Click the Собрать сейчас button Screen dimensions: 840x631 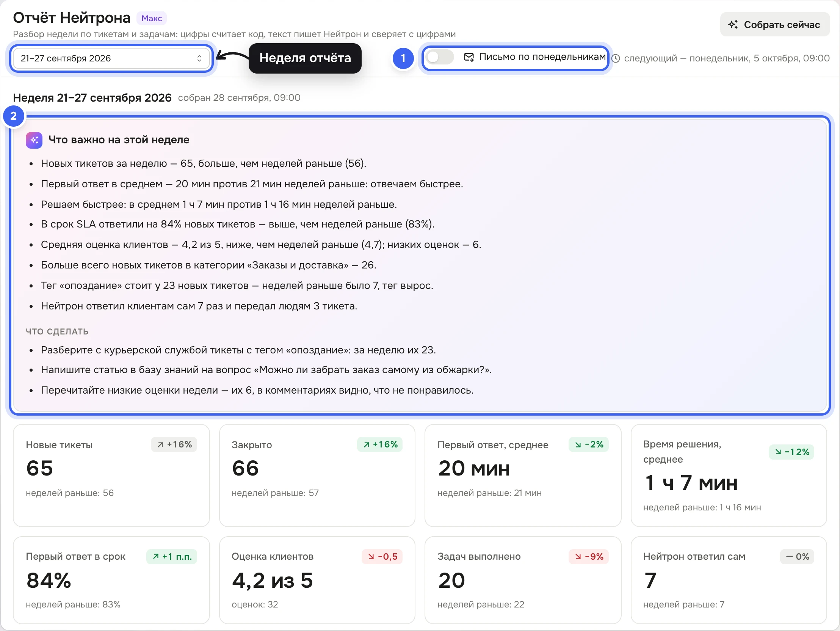tap(775, 25)
